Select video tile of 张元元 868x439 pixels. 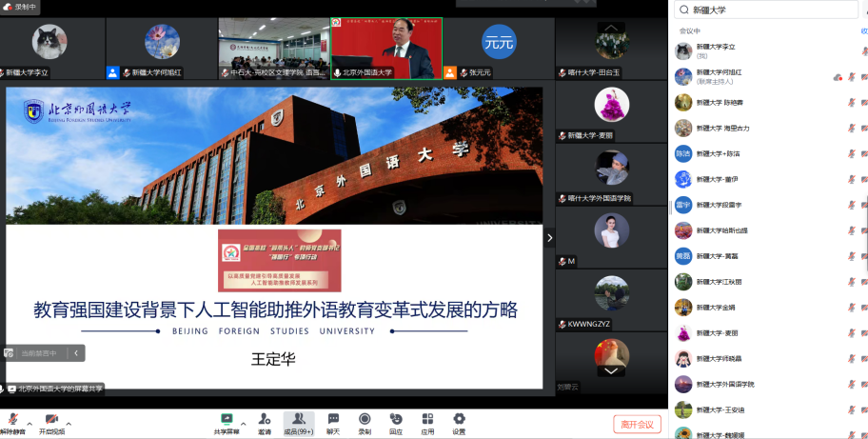499,49
